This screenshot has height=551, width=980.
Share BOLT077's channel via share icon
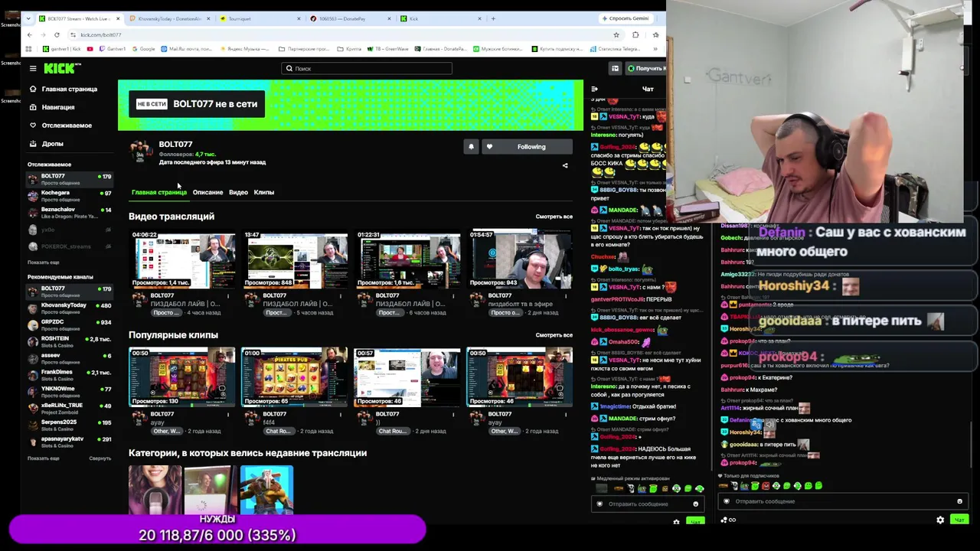point(565,165)
